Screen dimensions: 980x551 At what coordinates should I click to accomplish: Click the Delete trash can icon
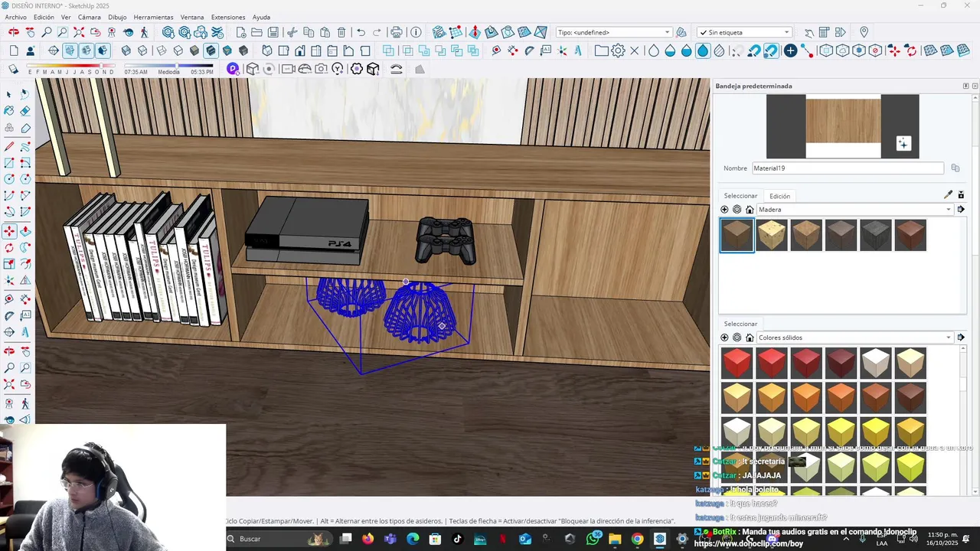[x=341, y=32]
